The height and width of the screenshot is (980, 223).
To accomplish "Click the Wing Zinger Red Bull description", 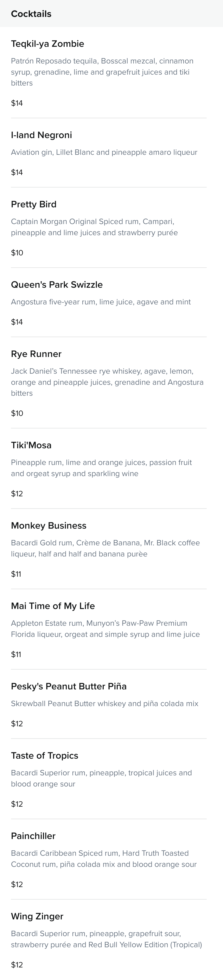I will (x=106, y=939).
